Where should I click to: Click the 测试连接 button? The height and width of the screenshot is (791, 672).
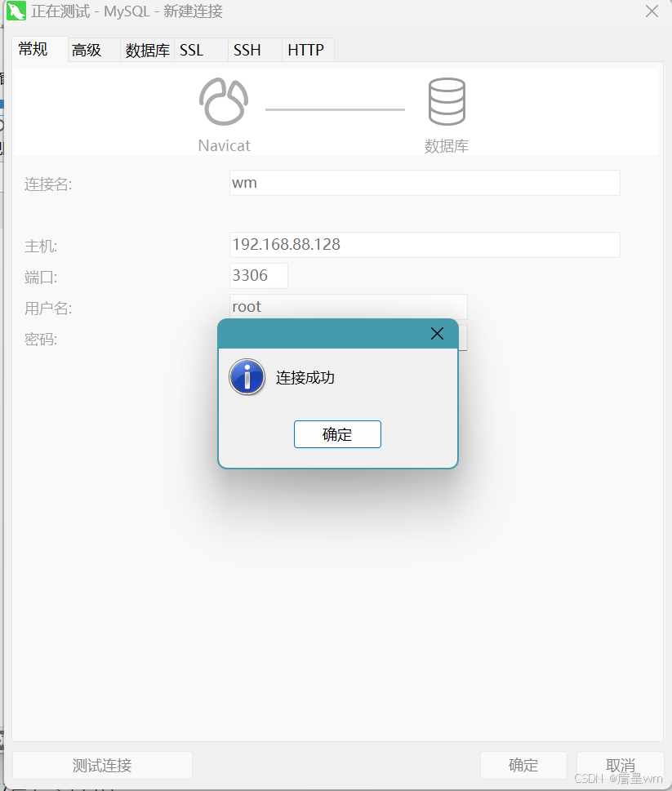pyautogui.click(x=102, y=765)
